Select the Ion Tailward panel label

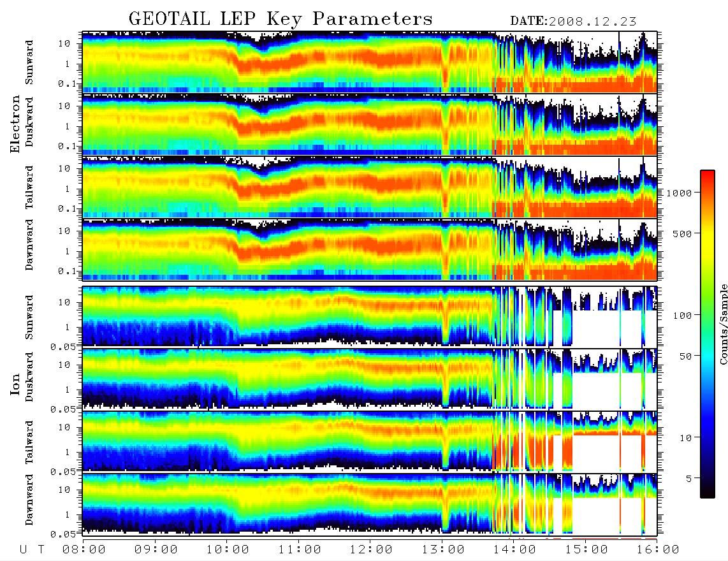pyautogui.click(x=29, y=442)
